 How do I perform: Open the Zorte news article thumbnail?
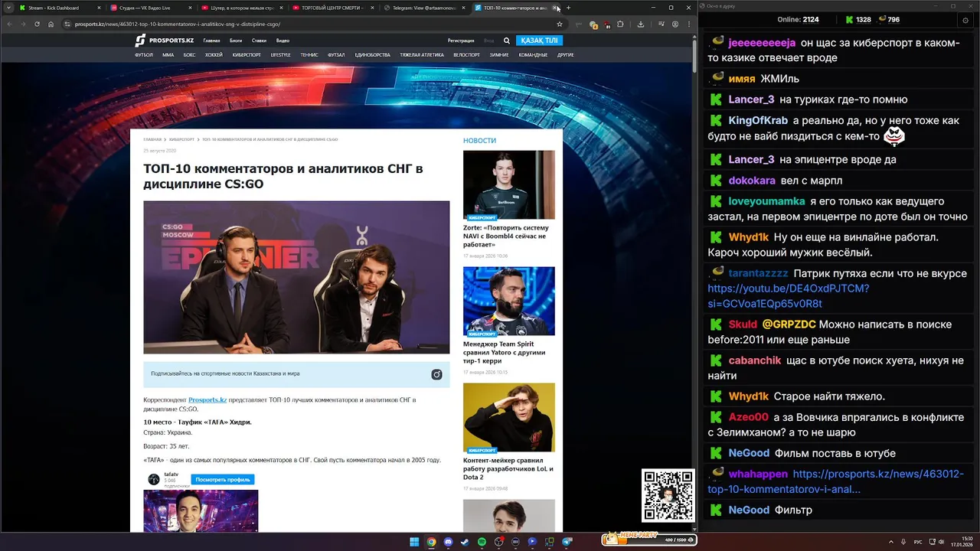509,185
